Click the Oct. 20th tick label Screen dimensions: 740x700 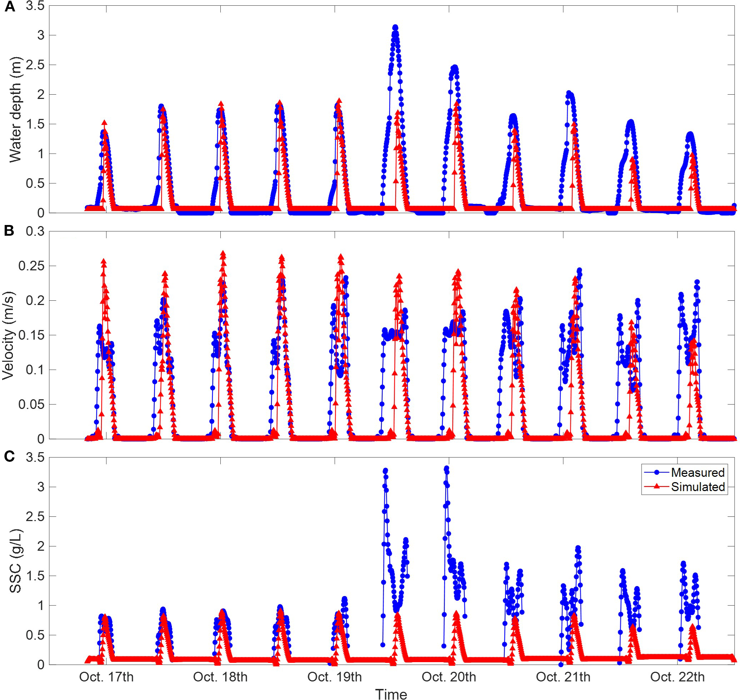[x=449, y=676]
